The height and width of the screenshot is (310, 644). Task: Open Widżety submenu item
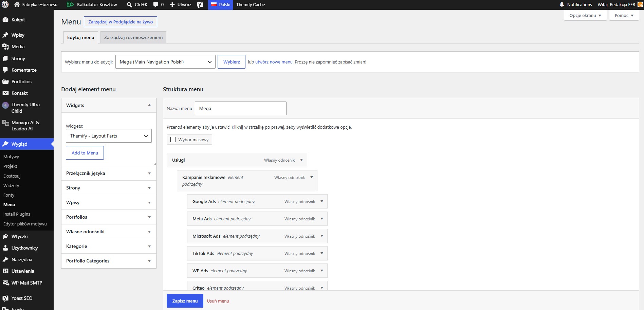(11, 185)
